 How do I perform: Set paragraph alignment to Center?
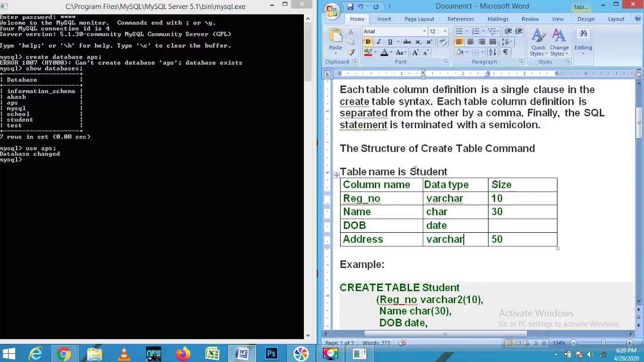[470, 42]
